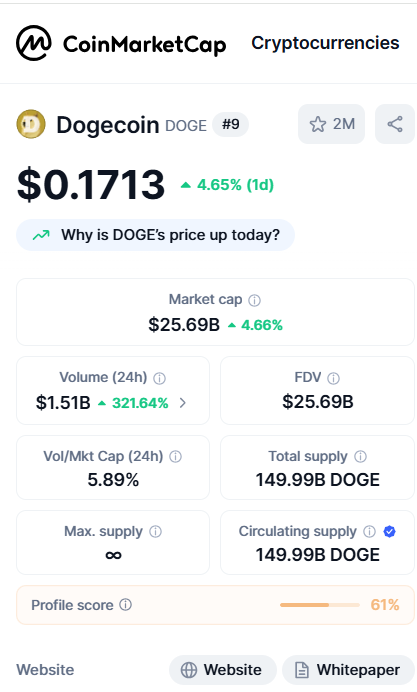Viewport: 417px width, 692px height.
Task: Click the FDV info icon
Action: click(x=333, y=378)
